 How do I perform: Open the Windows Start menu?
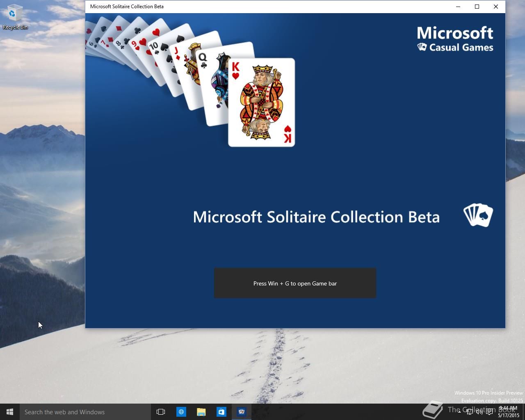click(x=10, y=412)
